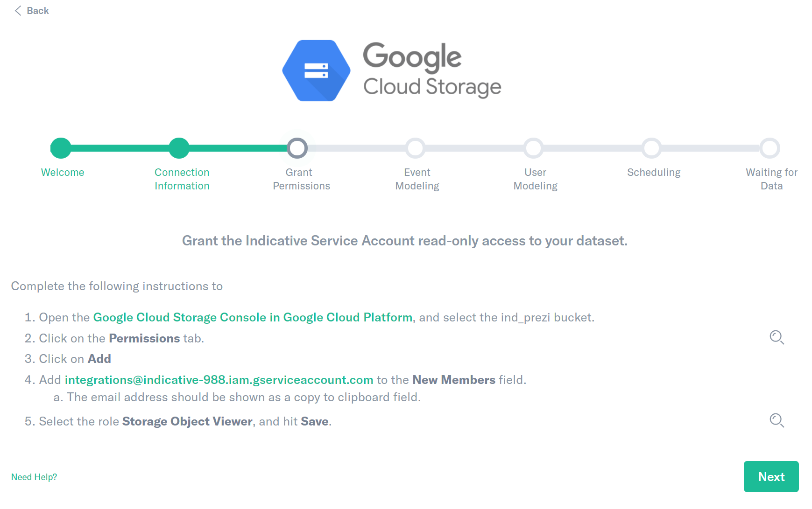
Task: Click the bold 'Permissions' word in step 2
Action: tap(144, 338)
